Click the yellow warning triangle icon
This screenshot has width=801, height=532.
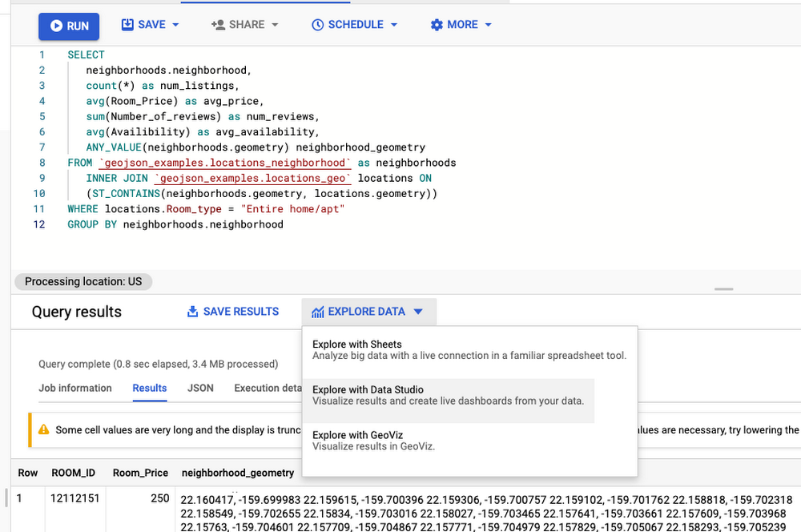click(x=44, y=429)
